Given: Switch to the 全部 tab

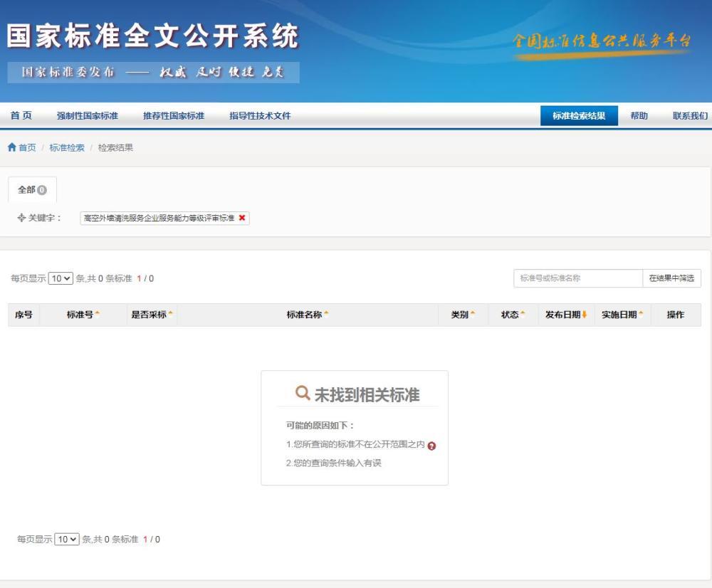Looking at the screenshot, I should (x=31, y=190).
